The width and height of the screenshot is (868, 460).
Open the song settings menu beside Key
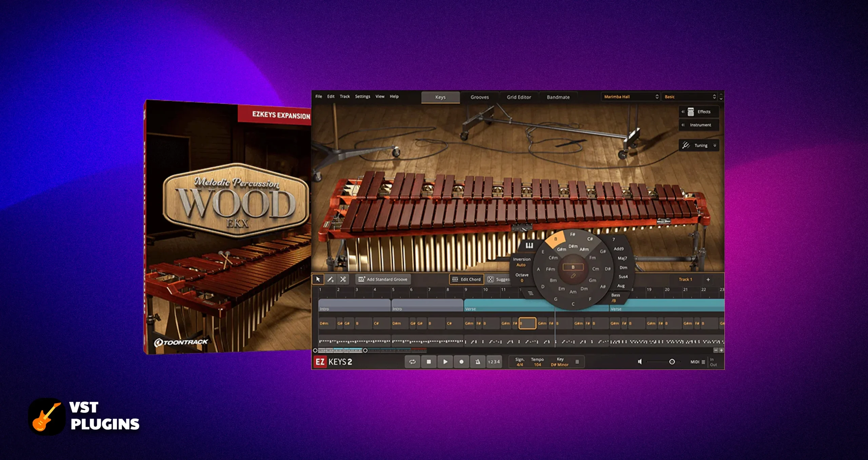(x=577, y=362)
